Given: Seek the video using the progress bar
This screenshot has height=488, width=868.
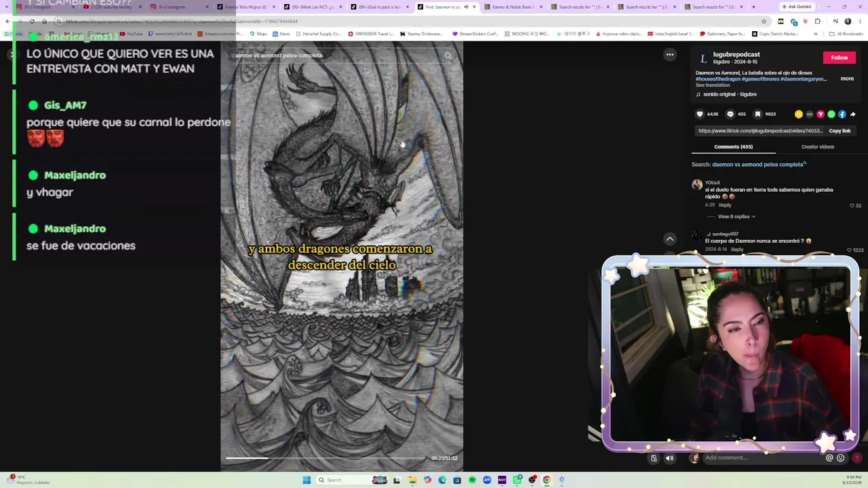Looking at the screenshot, I should [325, 458].
